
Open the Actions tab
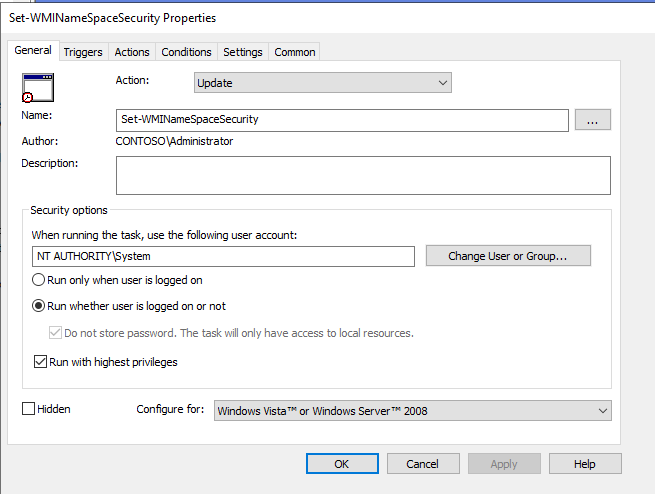131,52
